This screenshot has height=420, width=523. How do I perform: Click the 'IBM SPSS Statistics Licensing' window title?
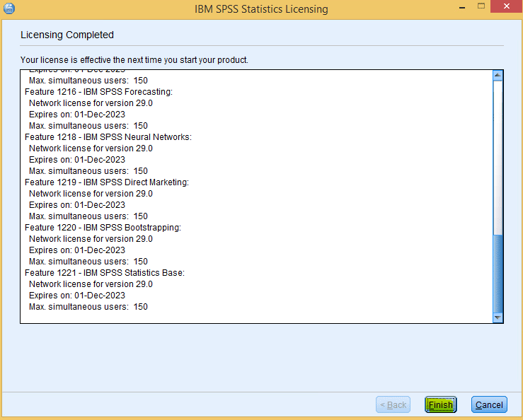coord(261,9)
